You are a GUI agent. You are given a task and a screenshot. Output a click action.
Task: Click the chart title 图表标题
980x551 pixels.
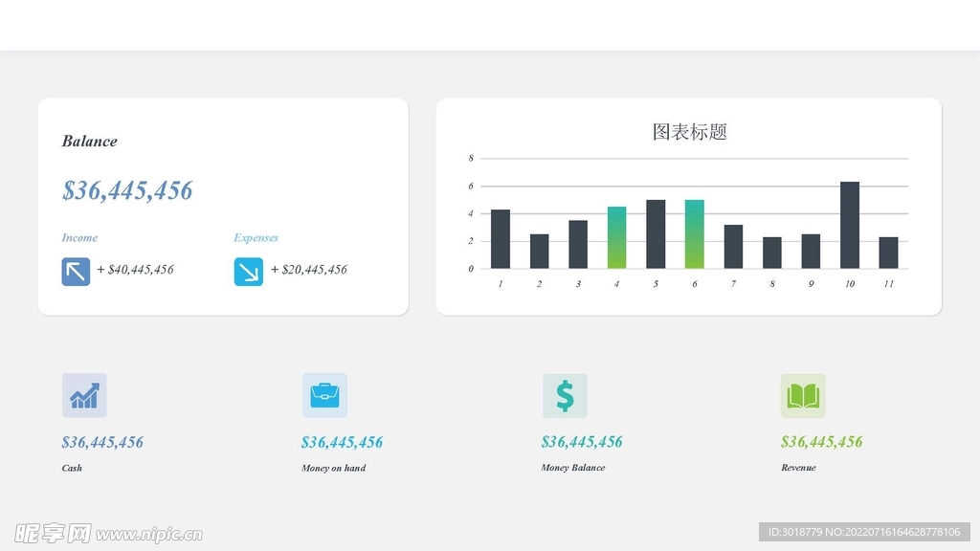tap(689, 132)
